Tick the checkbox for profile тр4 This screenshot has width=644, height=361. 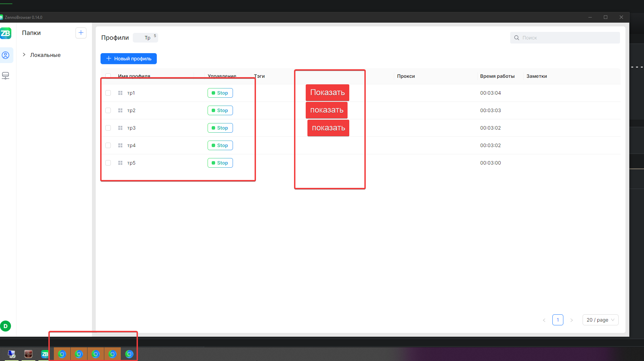[108, 145]
